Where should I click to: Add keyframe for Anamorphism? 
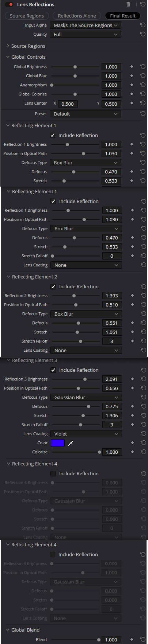(x=132, y=85)
